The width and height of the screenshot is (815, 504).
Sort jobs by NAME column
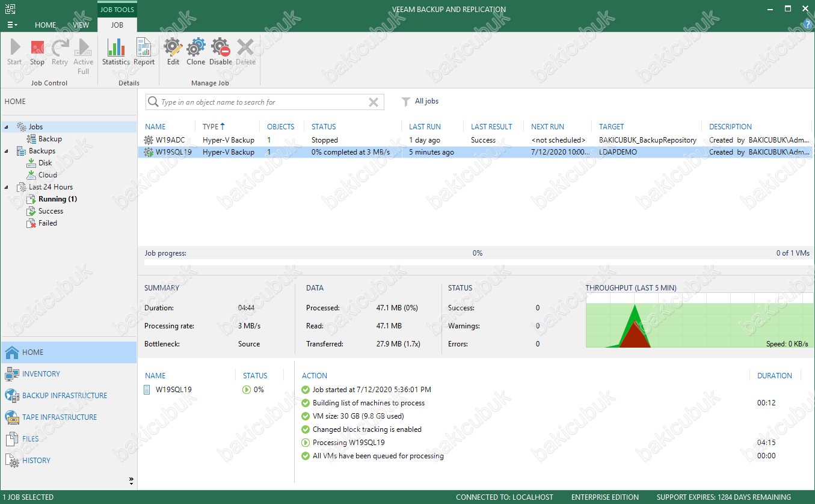coord(155,127)
